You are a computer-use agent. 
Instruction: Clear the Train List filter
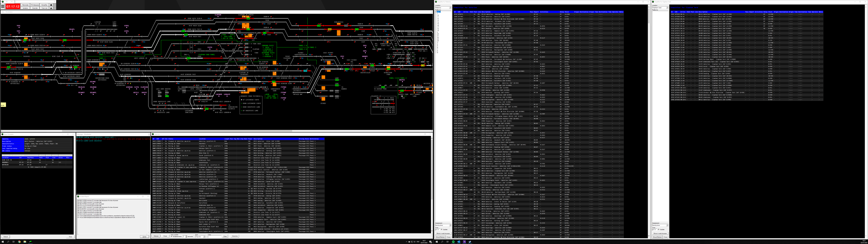pyautogui.click(x=225, y=236)
